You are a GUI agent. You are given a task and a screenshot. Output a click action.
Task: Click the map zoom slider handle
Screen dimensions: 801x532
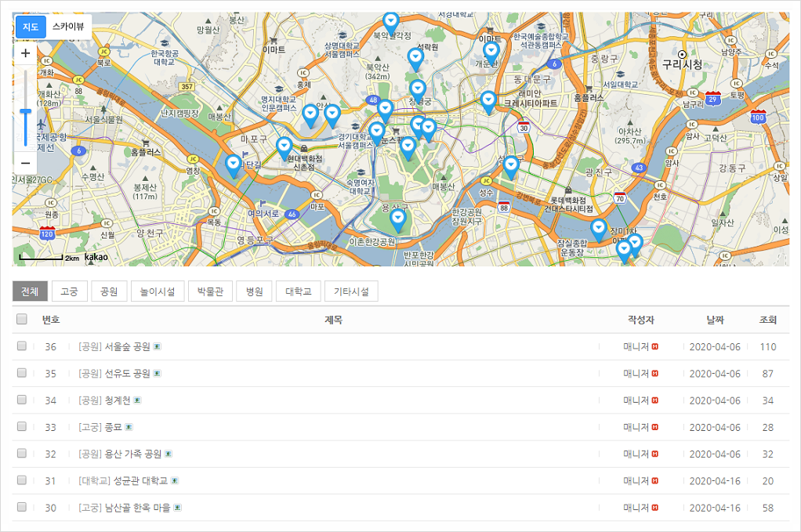[x=26, y=111]
